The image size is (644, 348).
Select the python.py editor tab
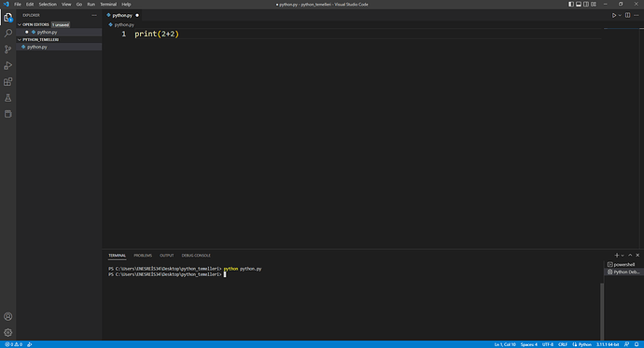coord(122,15)
